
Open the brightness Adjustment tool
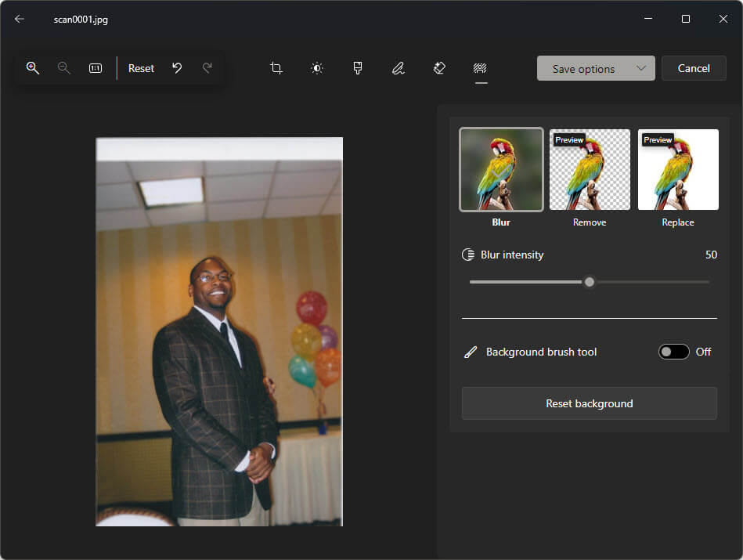point(317,68)
